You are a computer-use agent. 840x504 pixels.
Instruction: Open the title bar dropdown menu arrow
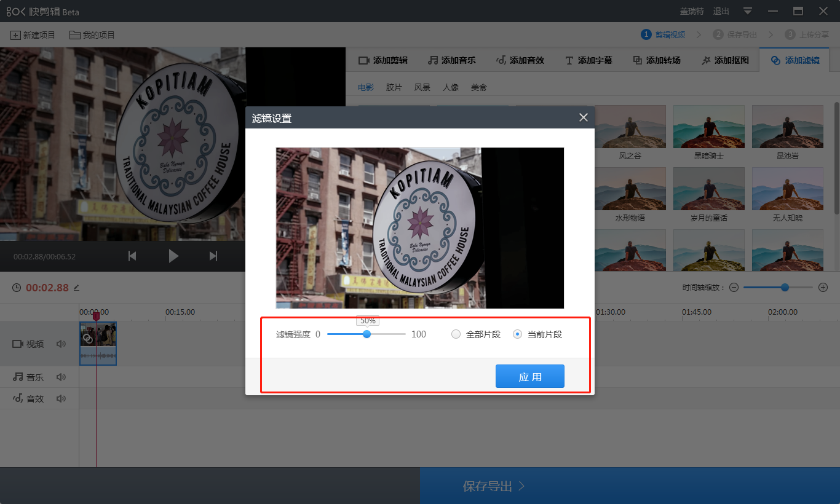tap(748, 11)
